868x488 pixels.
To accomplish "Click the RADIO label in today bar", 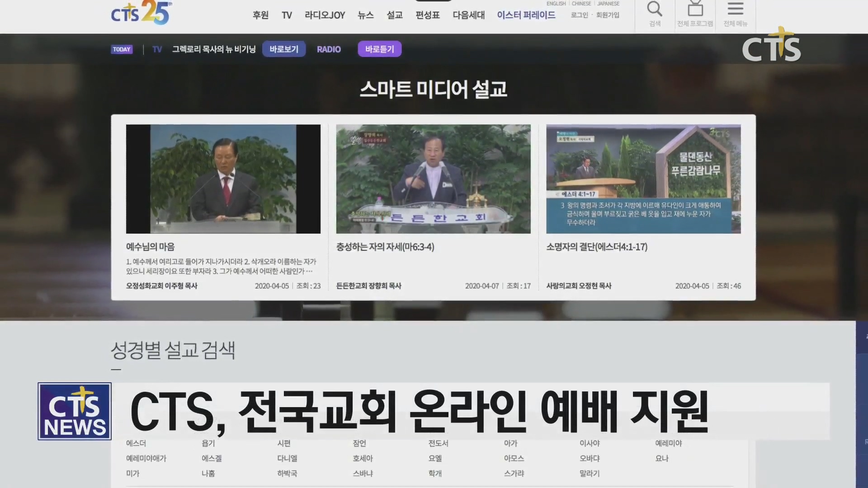I will pos(329,49).
